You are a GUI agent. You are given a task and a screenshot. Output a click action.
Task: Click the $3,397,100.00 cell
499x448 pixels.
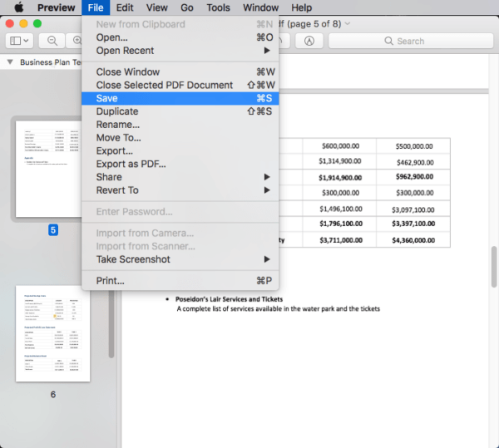point(413,224)
